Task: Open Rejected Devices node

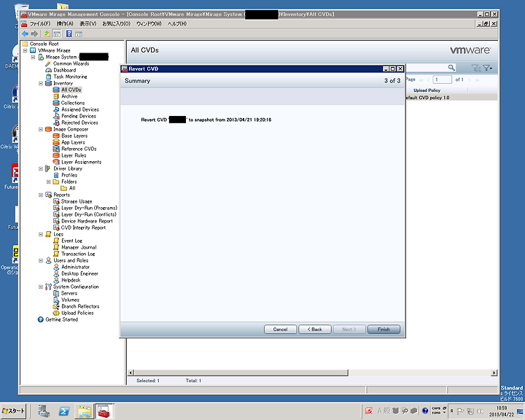Action: click(79, 122)
